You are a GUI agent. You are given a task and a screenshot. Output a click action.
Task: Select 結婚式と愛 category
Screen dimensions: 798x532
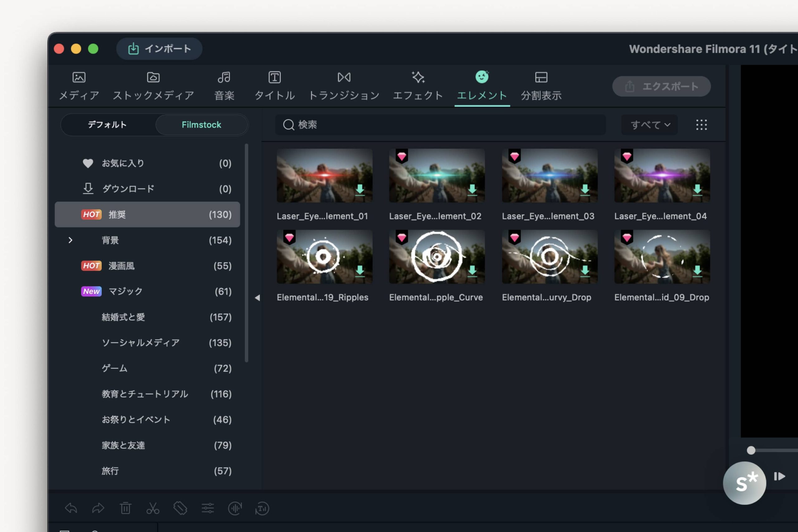(147, 317)
